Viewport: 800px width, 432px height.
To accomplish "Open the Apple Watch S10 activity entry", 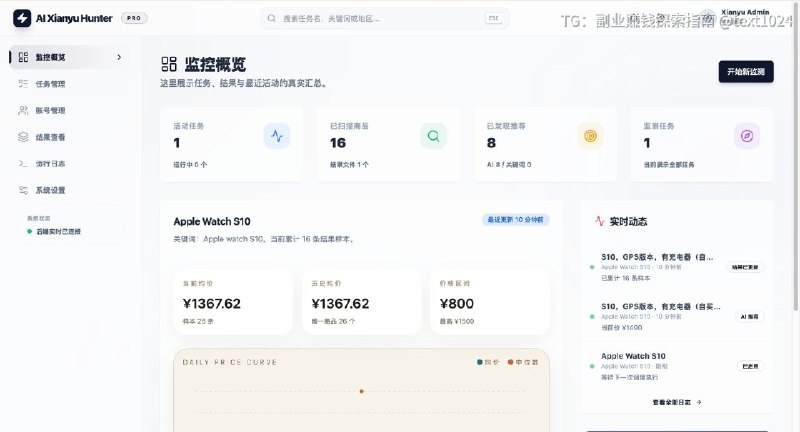I will 677,366.
